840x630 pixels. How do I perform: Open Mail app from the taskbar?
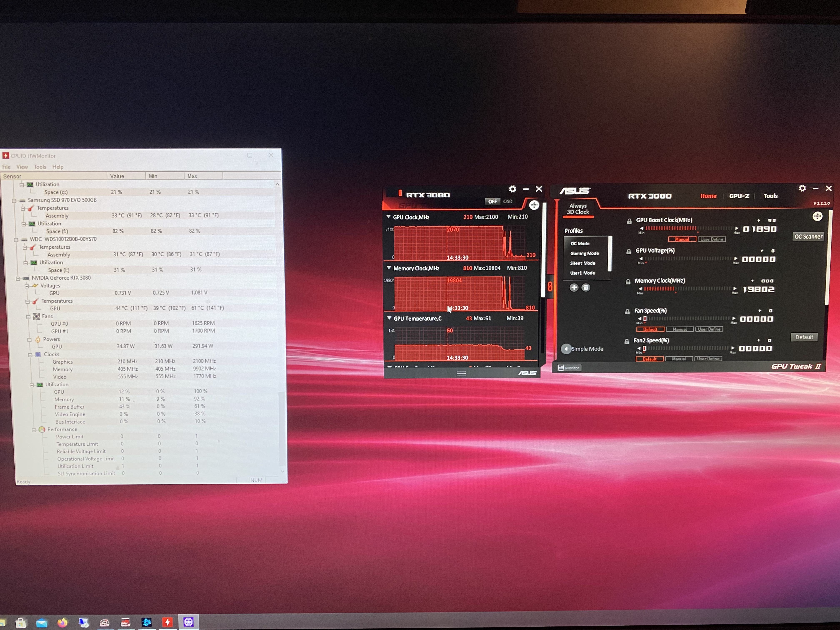[x=41, y=623]
